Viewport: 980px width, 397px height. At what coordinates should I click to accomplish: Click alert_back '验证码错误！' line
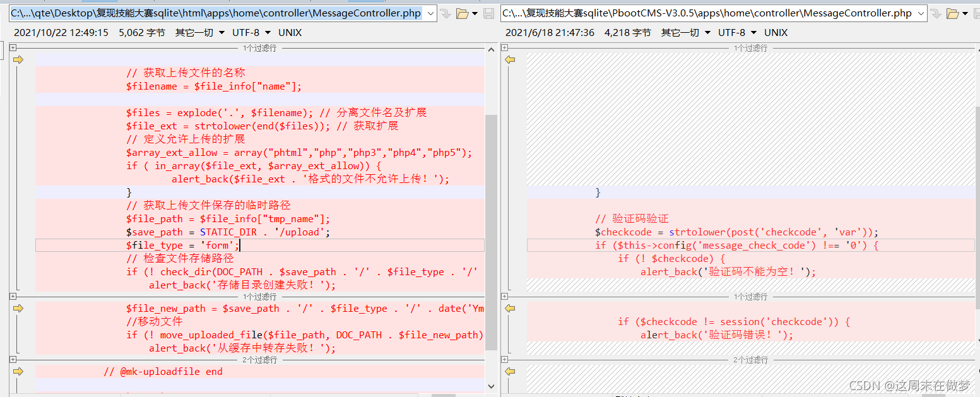pyautogui.click(x=717, y=335)
